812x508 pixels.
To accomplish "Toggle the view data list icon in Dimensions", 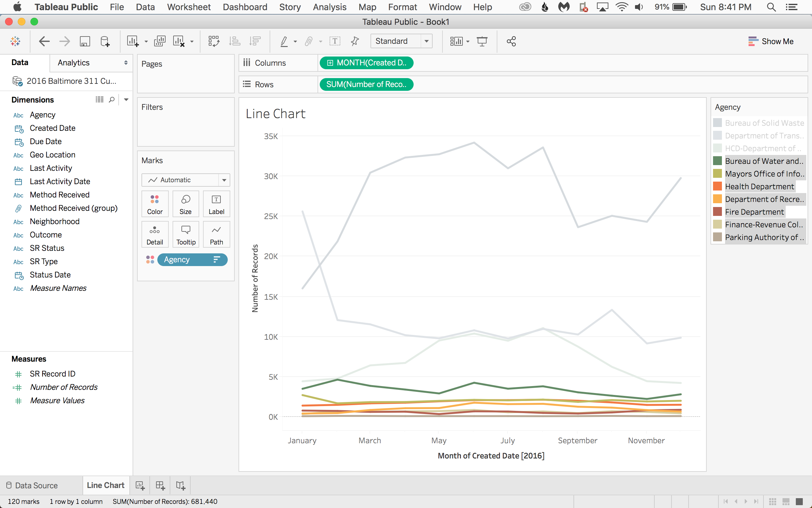I will pos(99,99).
